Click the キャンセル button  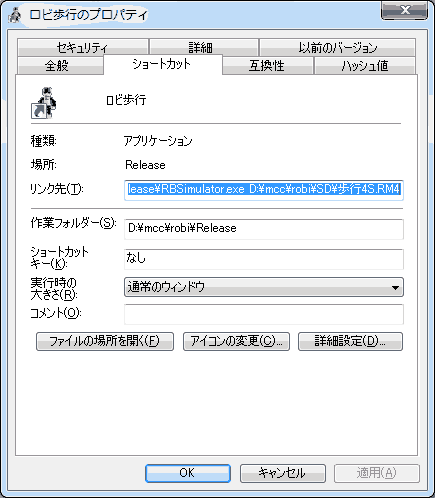283,473
